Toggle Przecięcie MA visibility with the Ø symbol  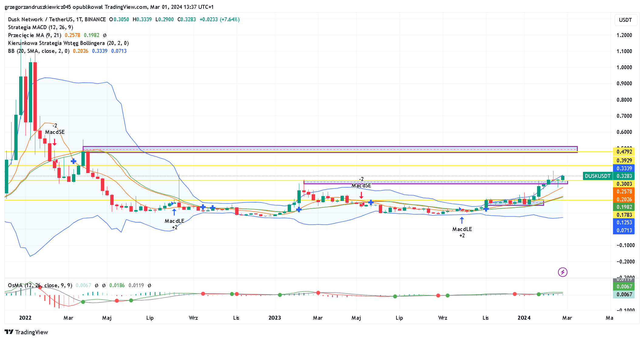point(104,35)
